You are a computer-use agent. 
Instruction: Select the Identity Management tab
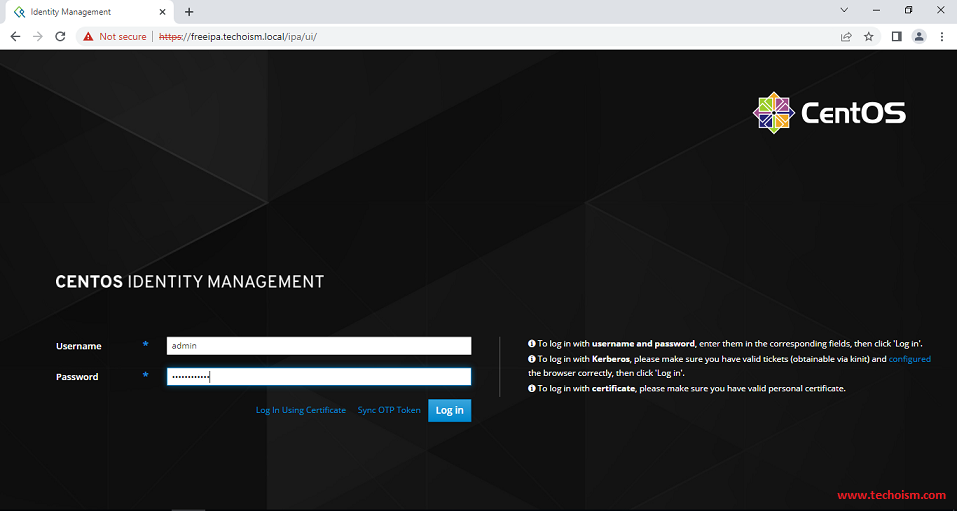pos(88,12)
